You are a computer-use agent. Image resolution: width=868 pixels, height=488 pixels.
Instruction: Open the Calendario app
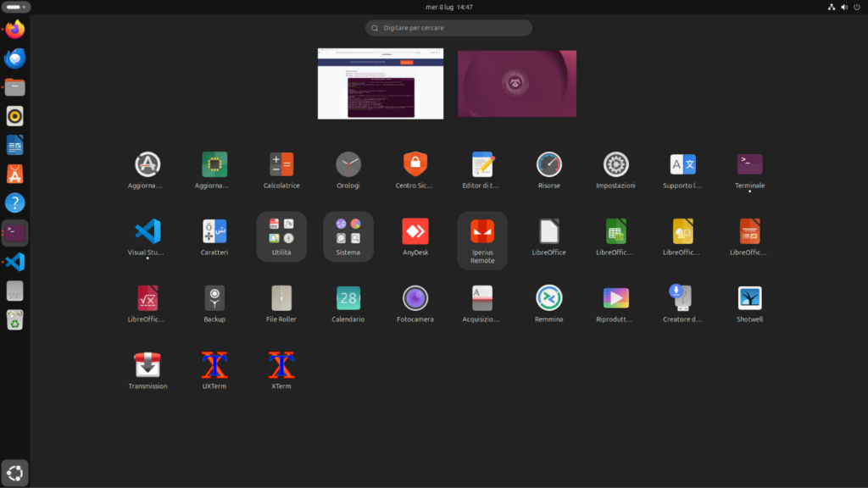(348, 298)
